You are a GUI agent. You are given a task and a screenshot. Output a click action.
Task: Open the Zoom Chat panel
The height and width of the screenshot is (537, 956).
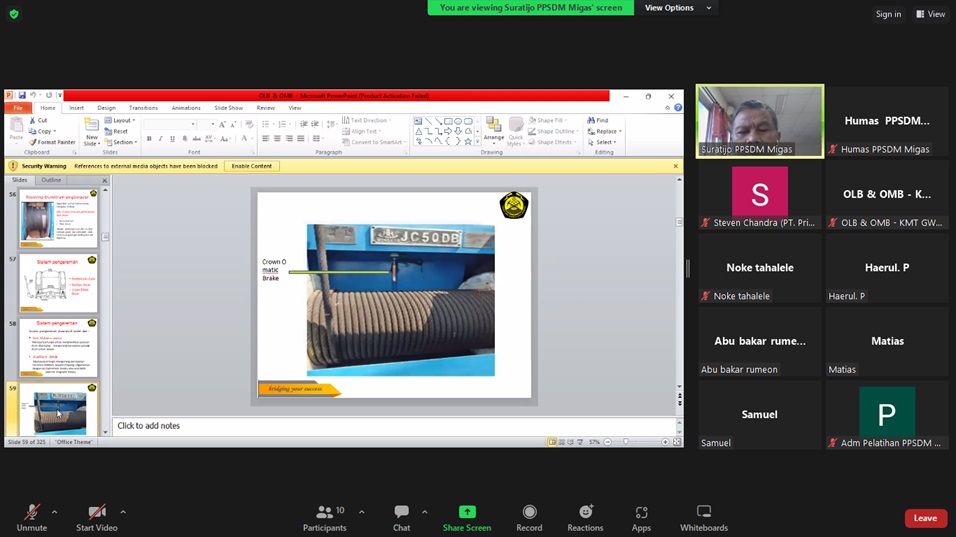click(x=401, y=518)
